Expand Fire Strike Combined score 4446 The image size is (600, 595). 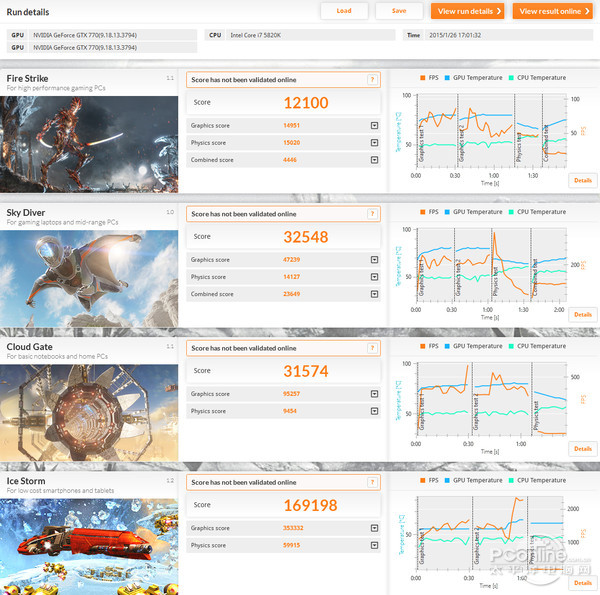[x=374, y=160]
